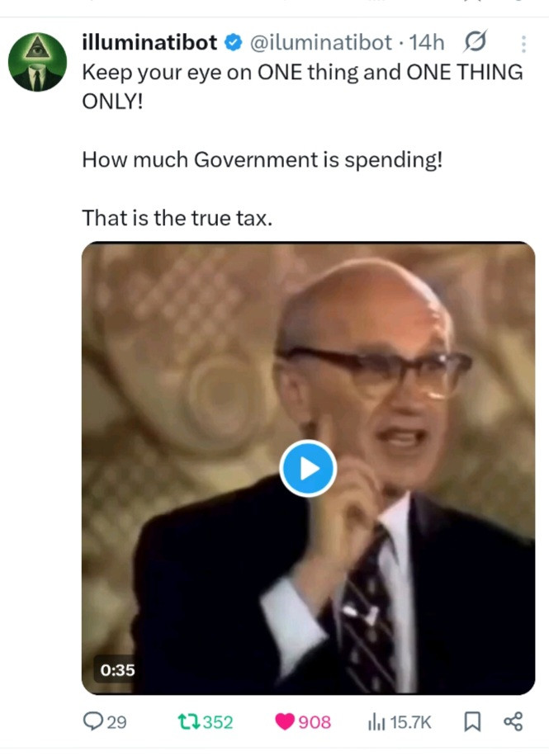
Task: Repost using the green arrows icon
Action: tap(188, 722)
